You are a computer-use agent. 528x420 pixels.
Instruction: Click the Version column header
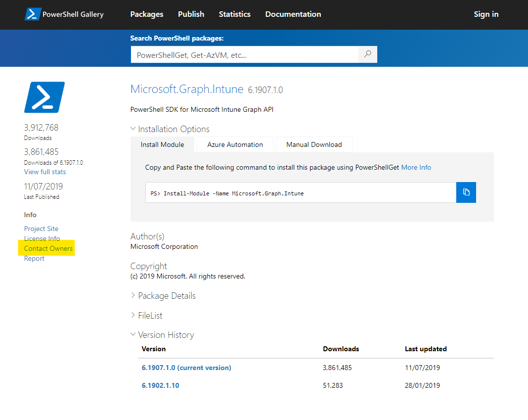tap(154, 349)
